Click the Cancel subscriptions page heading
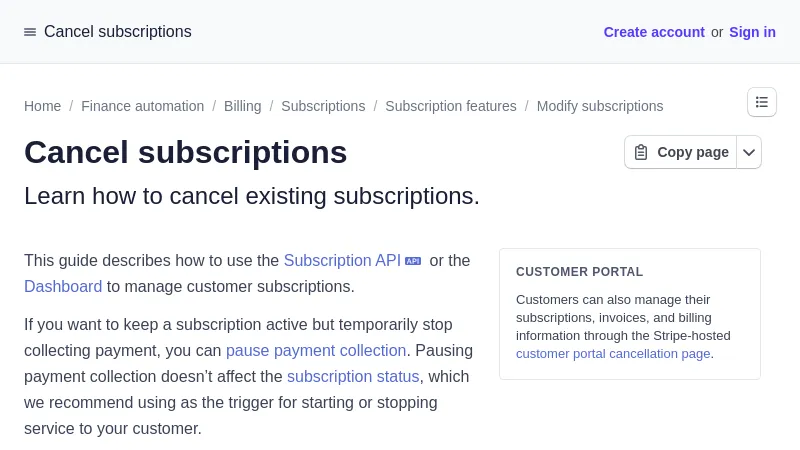This screenshot has width=800, height=450. [186, 152]
